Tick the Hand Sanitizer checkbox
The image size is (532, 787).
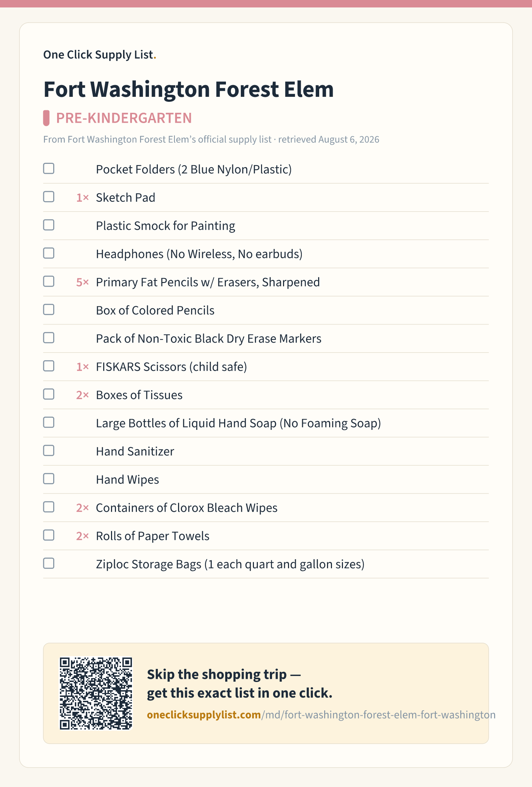[49, 450]
